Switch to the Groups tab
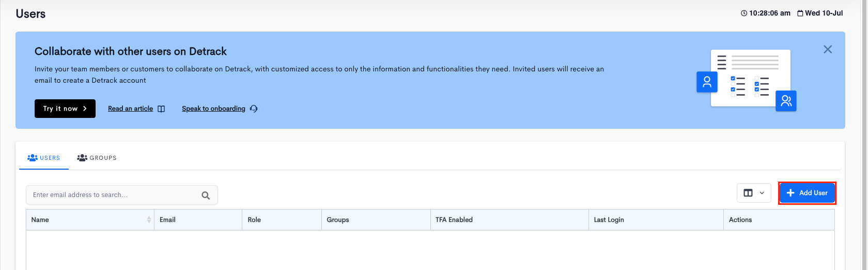This screenshot has height=270, width=868. [x=97, y=158]
